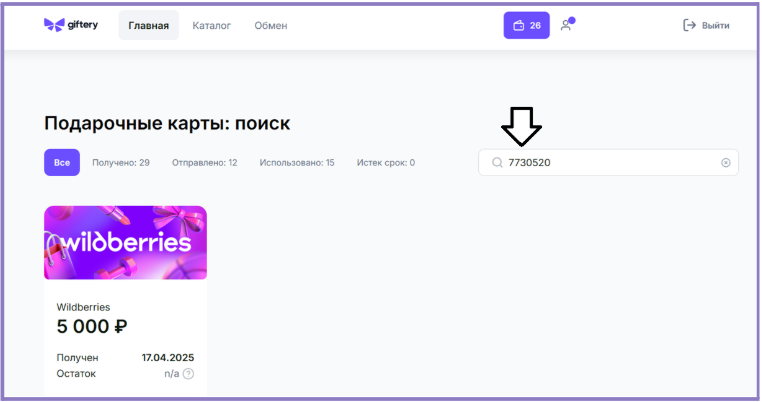The image size is (762, 402).
Task: Click the Выйти logout button
Action: [706, 25]
